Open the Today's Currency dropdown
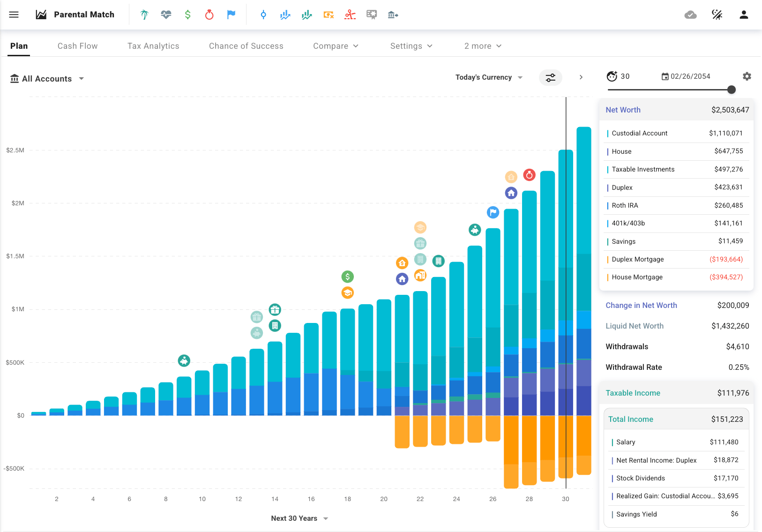The image size is (762, 532). pyautogui.click(x=489, y=77)
